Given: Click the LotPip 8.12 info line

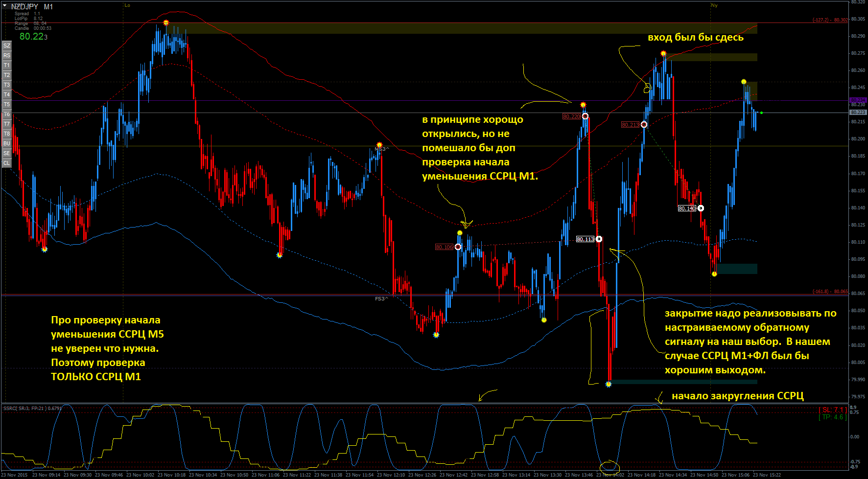Looking at the screenshot, I should point(28,19).
